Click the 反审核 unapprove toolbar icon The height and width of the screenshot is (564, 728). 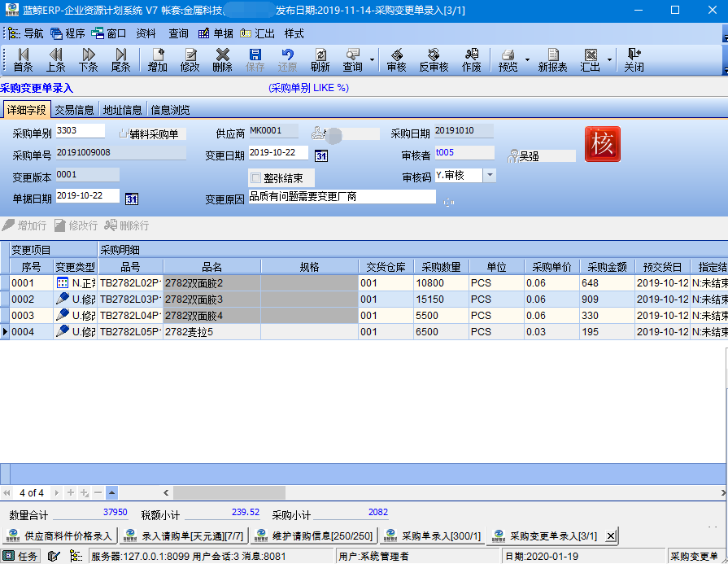(434, 60)
